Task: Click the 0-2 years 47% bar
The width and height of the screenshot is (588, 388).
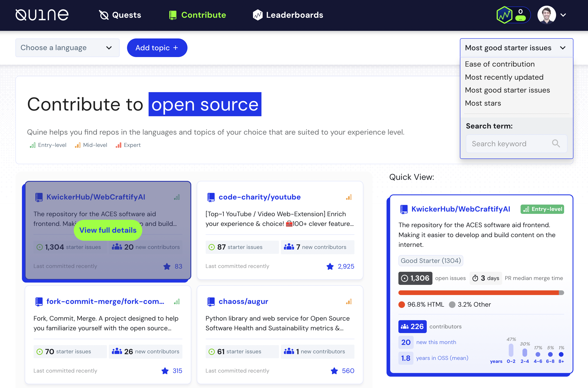Action: tap(511, 350)
